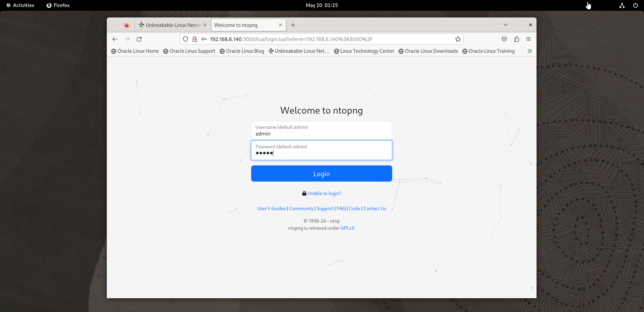Expand the list all tabs dropdown

(x=506, y=25)
